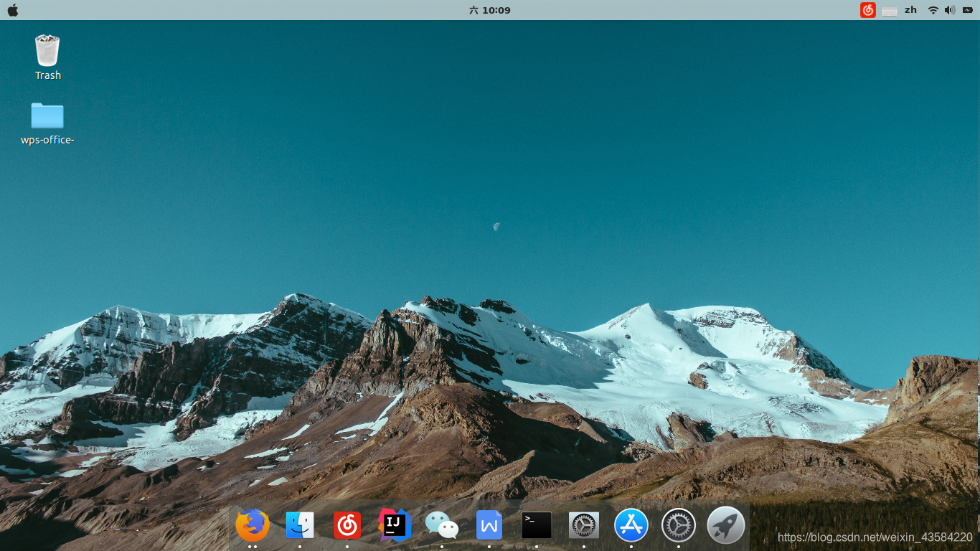The height and width of the screenshot is (551, 980).
Task: Open WPS Writer from the dock
Action: point(489,525)
